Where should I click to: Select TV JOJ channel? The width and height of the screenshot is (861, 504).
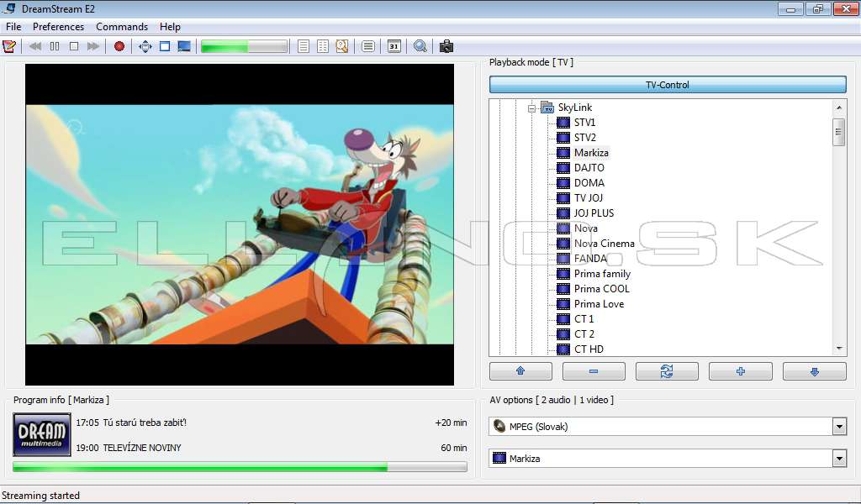pos(588,198)
